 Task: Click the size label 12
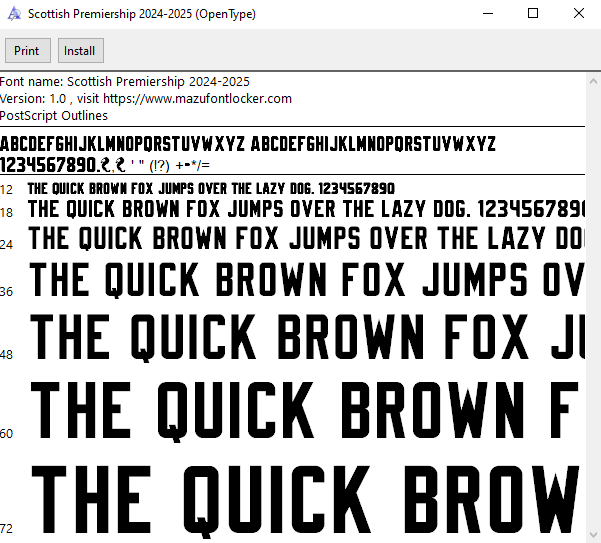7,190
